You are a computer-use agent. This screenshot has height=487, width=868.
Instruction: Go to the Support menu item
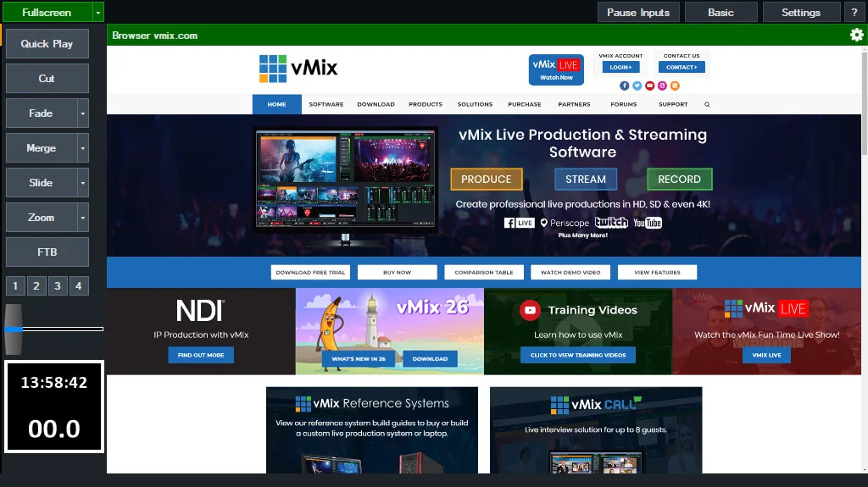[673, 104]
